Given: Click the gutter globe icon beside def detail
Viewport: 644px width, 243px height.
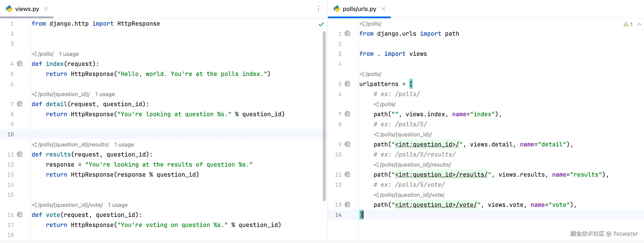Looking at the screenshot, I should click(x=20, y=104).
